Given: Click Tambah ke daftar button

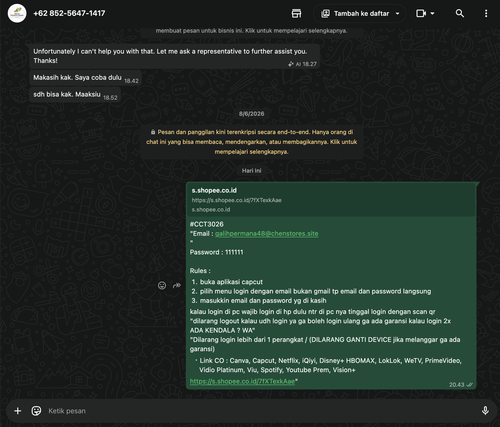Looking at the screenshot, I should coord(360,13).
